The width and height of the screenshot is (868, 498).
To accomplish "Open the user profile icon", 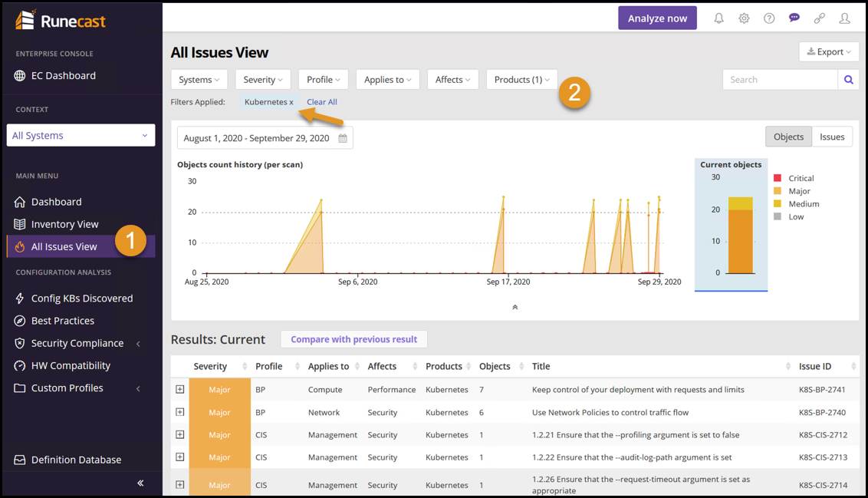I will point(845,18).
